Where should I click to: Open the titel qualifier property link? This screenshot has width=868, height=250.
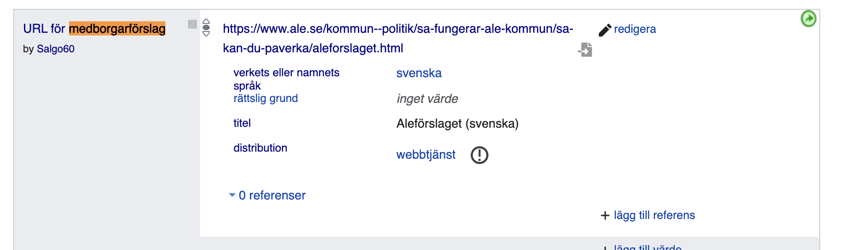pyautogui.click(x=242, y=123)
